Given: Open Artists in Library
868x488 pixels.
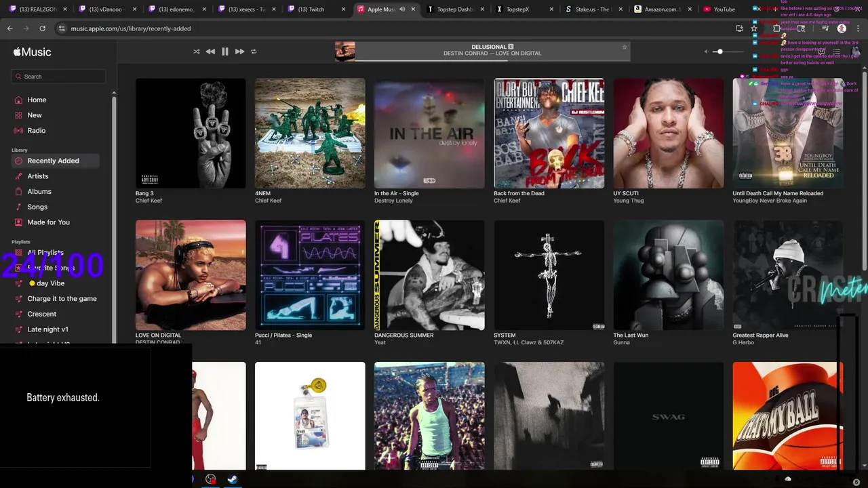Looking at the screenshot, I should coord(37,176).
